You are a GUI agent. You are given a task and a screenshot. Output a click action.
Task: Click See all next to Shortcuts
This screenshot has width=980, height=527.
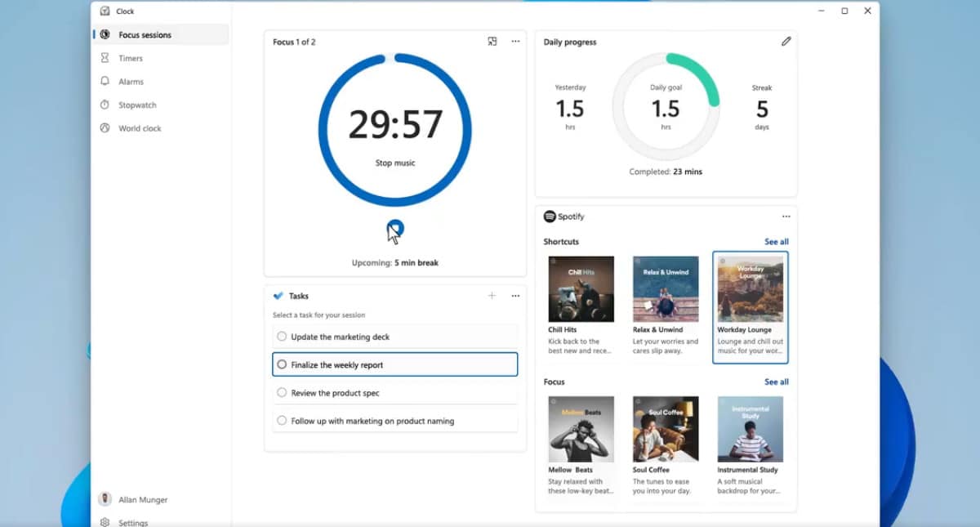(777, 242)
